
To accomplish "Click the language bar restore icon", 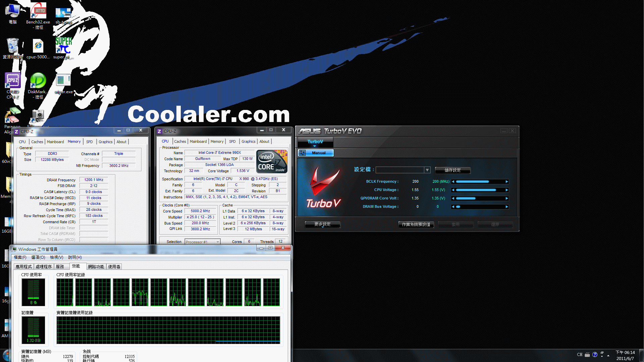I will pyautogui.click(x=602, y=353).
